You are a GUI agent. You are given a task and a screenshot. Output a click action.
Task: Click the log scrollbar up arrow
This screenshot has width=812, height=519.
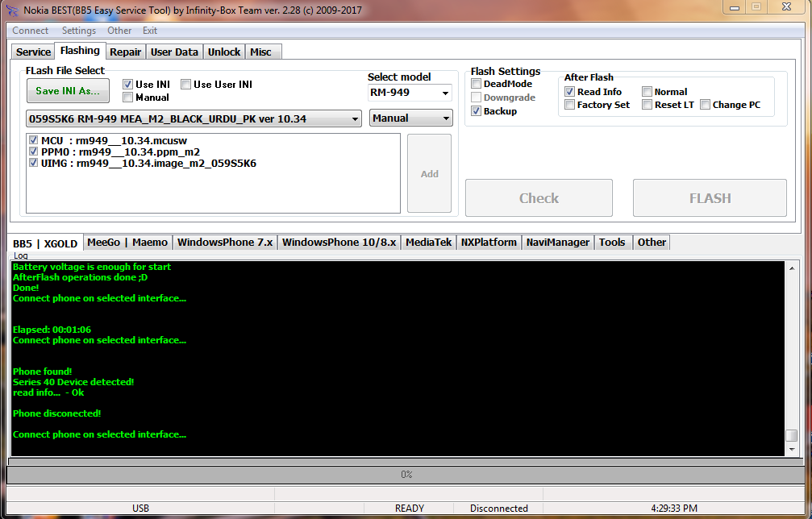pyautogui.click(x=792, y=268)
